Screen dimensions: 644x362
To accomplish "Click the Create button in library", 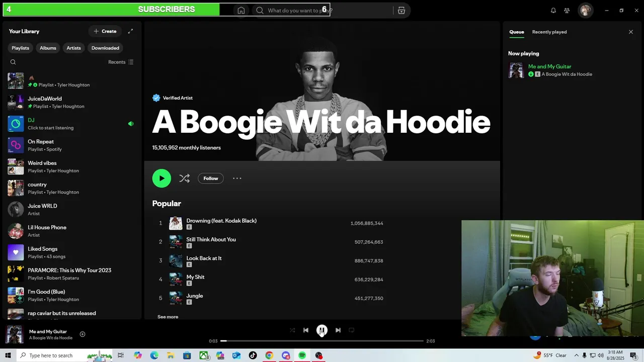I will (x=105, y=31).
